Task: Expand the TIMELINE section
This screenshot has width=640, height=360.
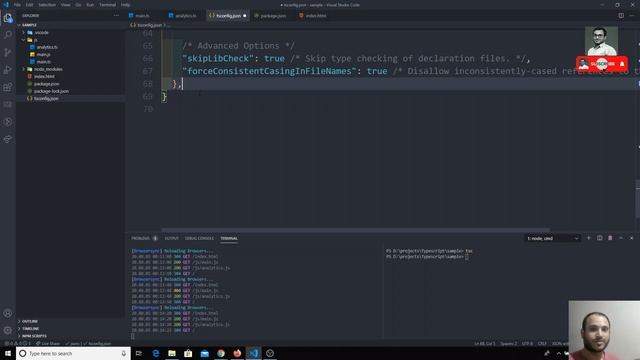Action: [31, 329]
